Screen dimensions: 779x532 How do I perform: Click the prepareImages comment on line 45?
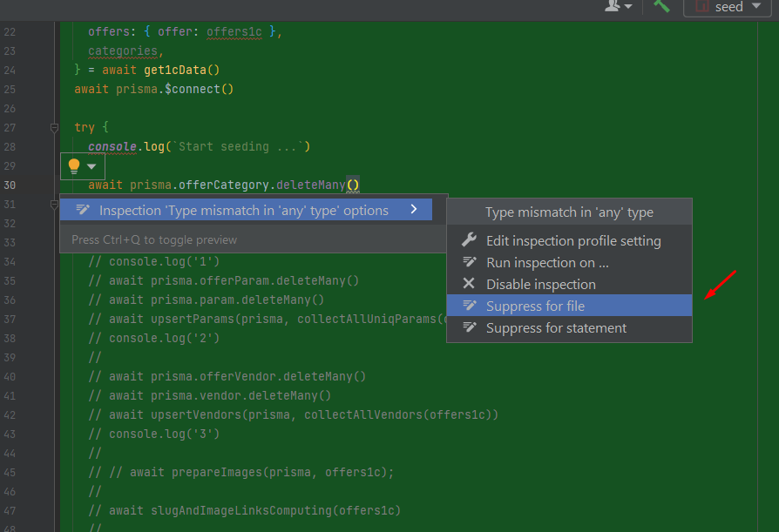tap(241, 473)
